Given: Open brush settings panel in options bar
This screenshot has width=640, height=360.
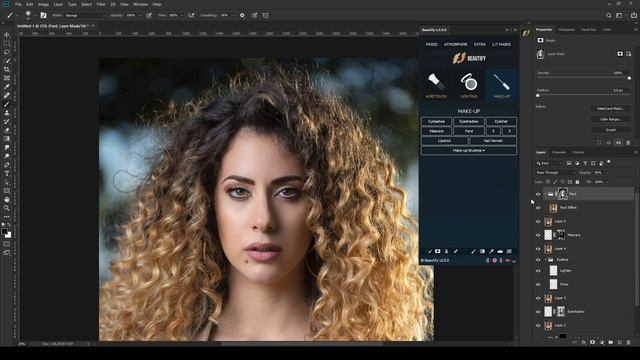Looking at the screenshot, I should coord(43,15).
